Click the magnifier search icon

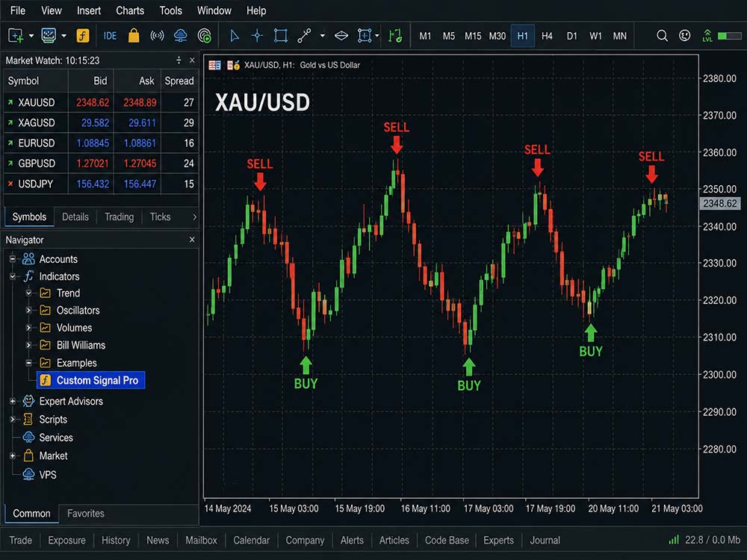click(x=662, y=36)
